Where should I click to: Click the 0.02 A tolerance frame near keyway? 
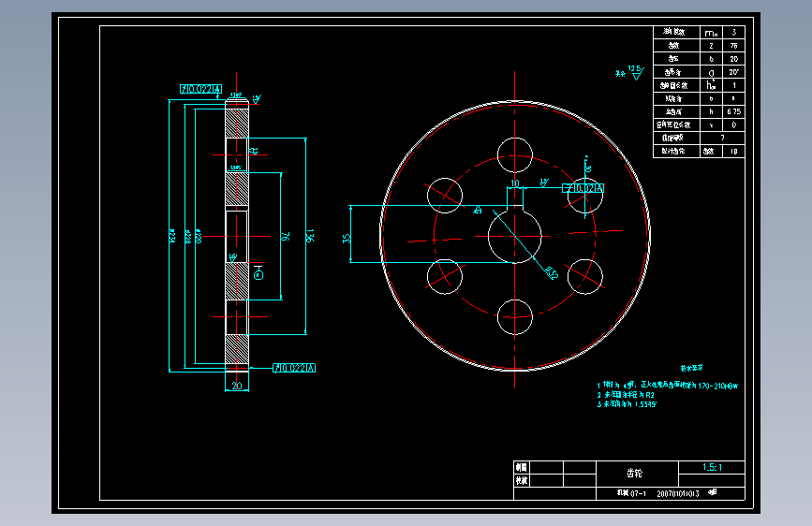point(583,188)
